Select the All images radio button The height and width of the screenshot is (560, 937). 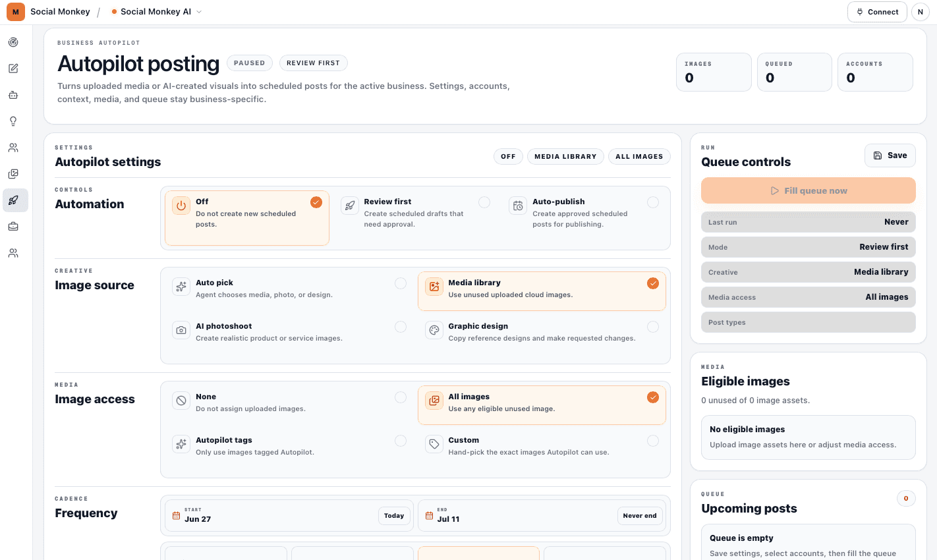pos(653,397)
